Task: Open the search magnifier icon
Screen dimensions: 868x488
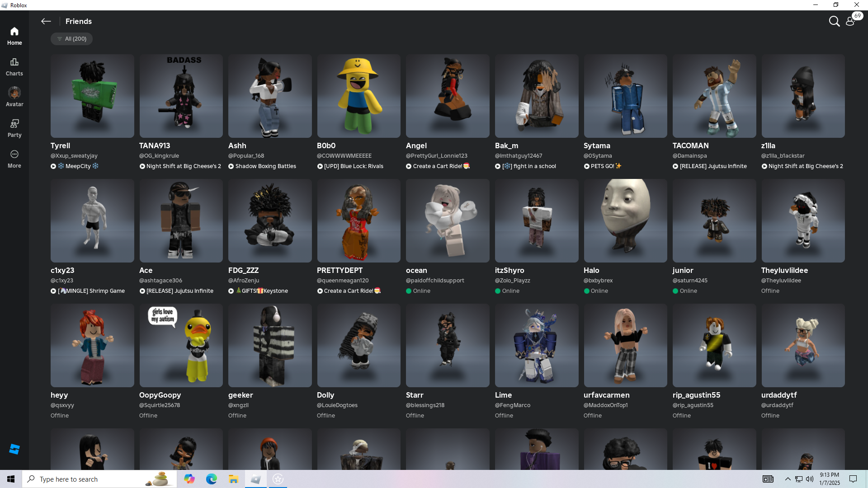Action: [x=834, y=21]
